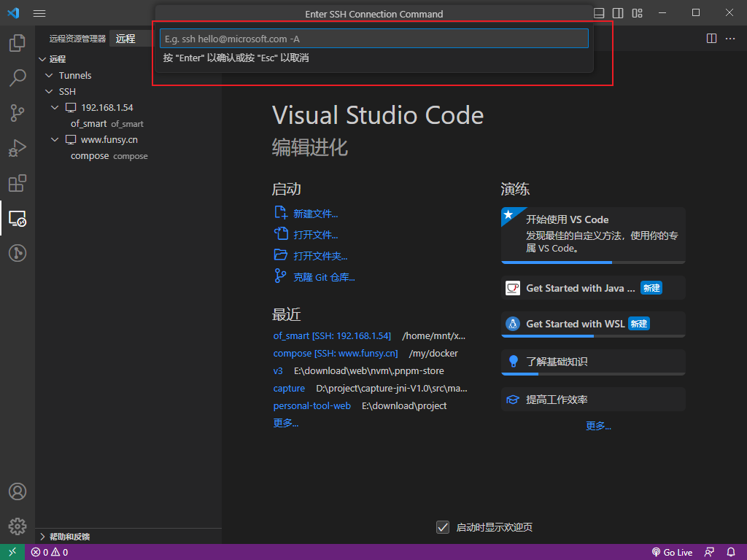Click monitor icon of www.funsy.cn
747x560 pixels.
71,140
